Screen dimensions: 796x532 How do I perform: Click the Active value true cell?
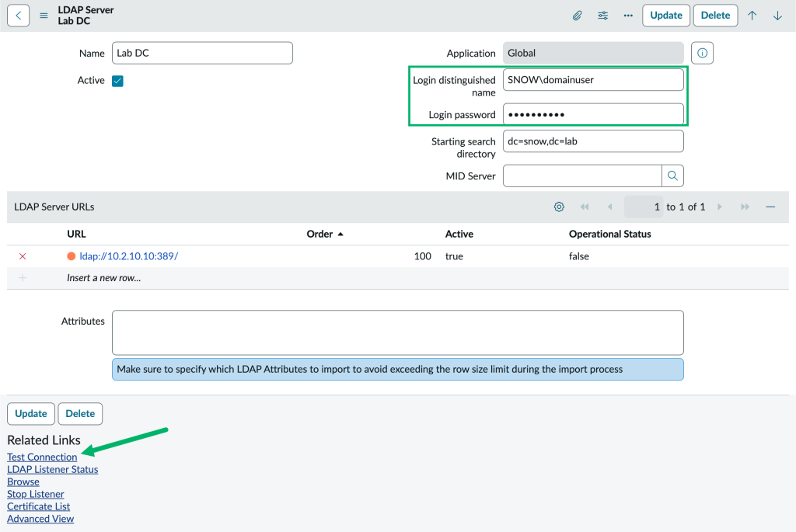[454, 256]
